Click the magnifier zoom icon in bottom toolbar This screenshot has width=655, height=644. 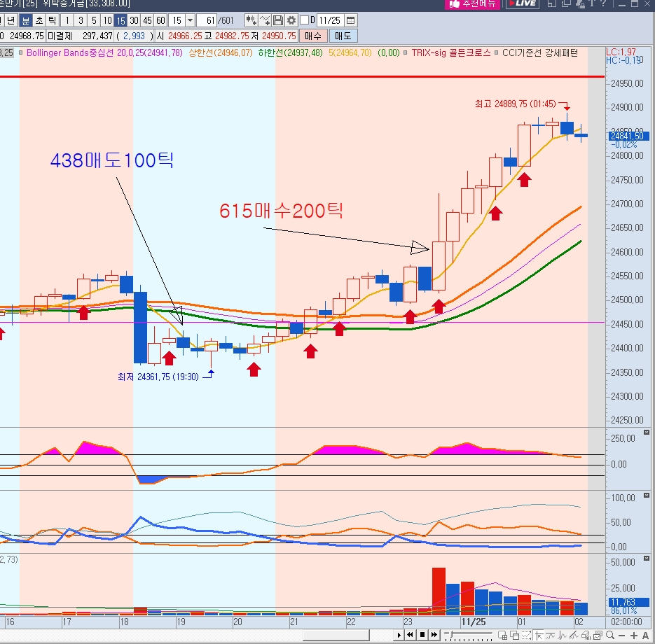coord(610,635)
